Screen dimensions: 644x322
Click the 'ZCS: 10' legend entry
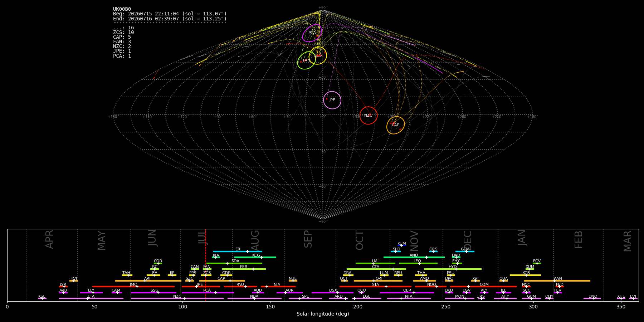coord(123,33)
